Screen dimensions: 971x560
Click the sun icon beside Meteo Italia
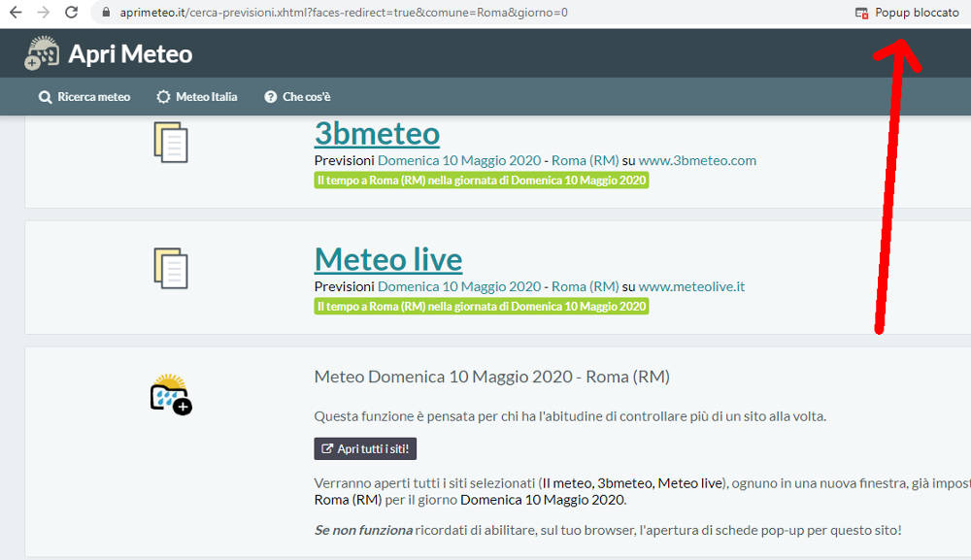pos(163,96)
